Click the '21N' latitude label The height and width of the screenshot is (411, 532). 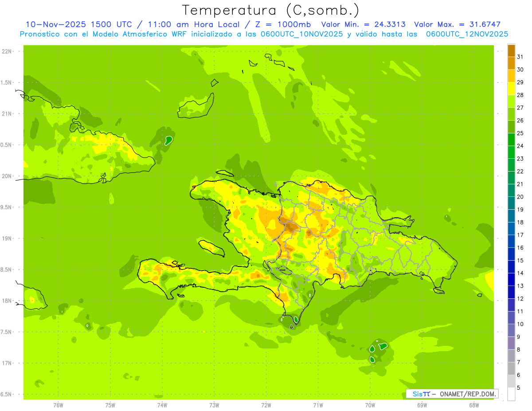(7, 114)
